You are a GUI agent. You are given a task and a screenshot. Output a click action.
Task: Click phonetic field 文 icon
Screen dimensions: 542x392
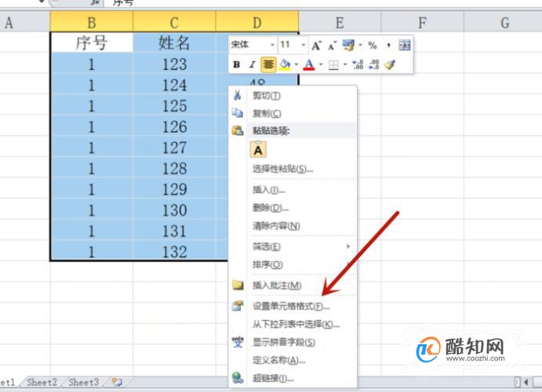point(238,342)
